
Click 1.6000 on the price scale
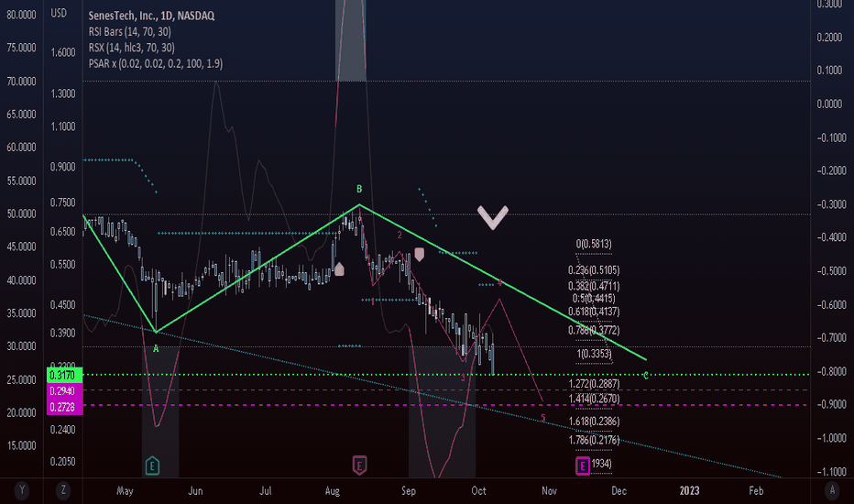point(62,52)
